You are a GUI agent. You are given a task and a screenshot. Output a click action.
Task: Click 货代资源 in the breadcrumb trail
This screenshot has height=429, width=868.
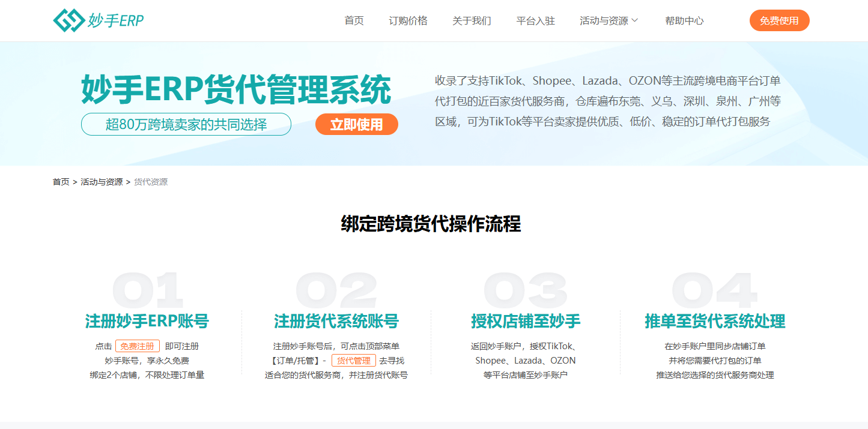click(151, 182)
